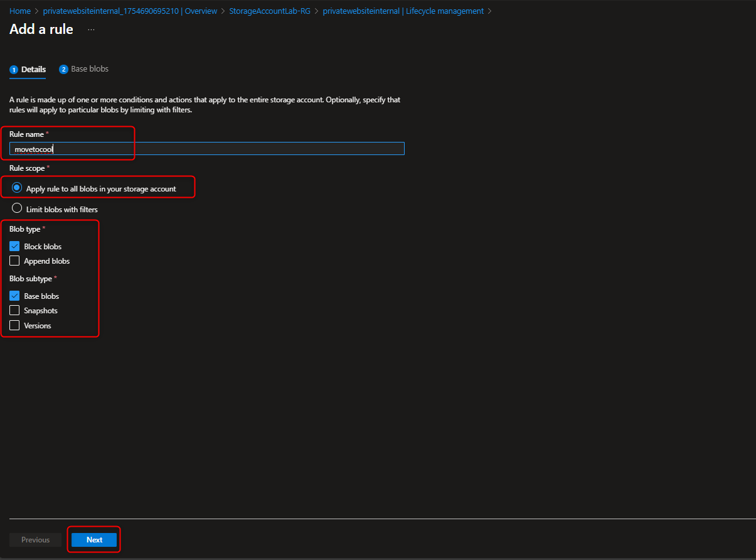The width and height of the screenshot is (756, 560).
Task: Enable the Append blobs checkbox
Action: (14, 261)
